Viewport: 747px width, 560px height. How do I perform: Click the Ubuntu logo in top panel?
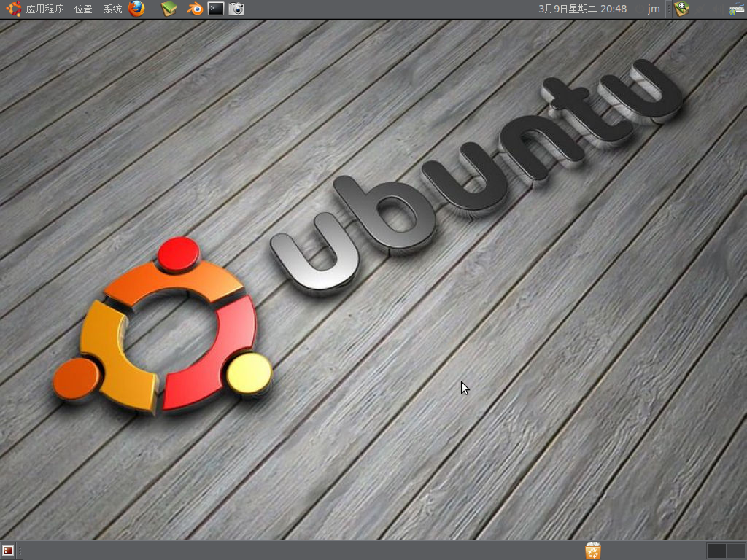click(x=13, y=9)
